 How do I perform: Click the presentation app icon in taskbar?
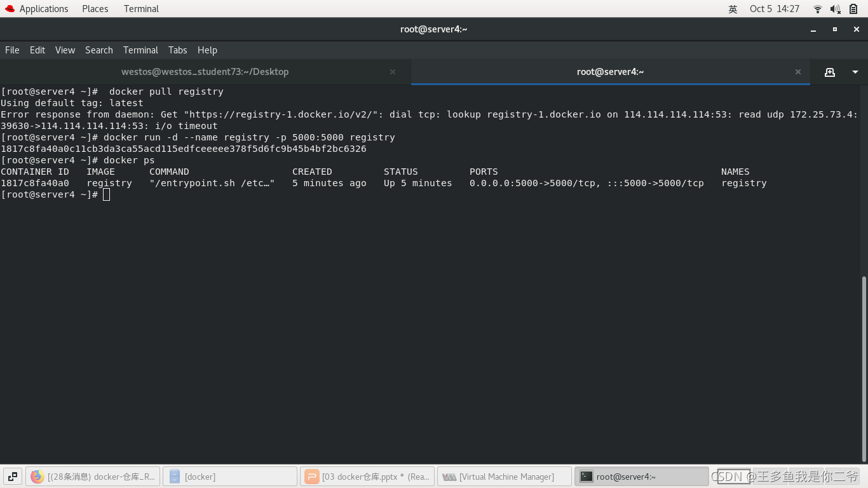tap(311, 477)
